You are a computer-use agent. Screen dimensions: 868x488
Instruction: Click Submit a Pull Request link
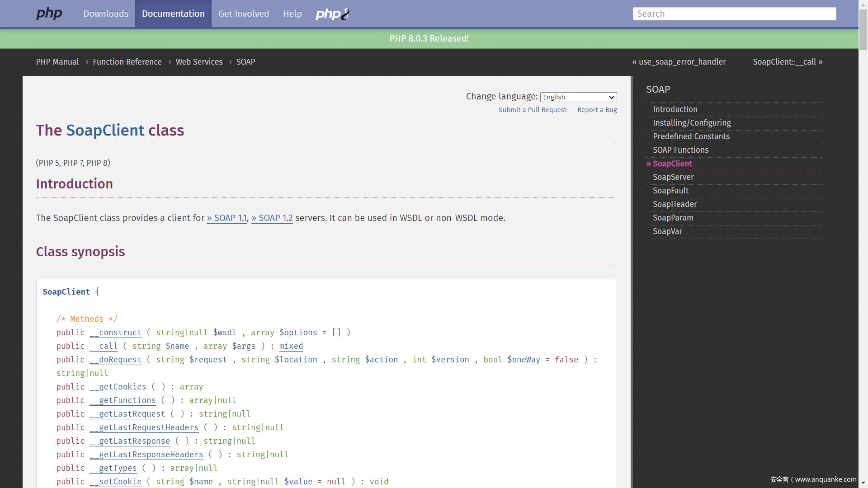pyautogui.click(x=532, y=110)
